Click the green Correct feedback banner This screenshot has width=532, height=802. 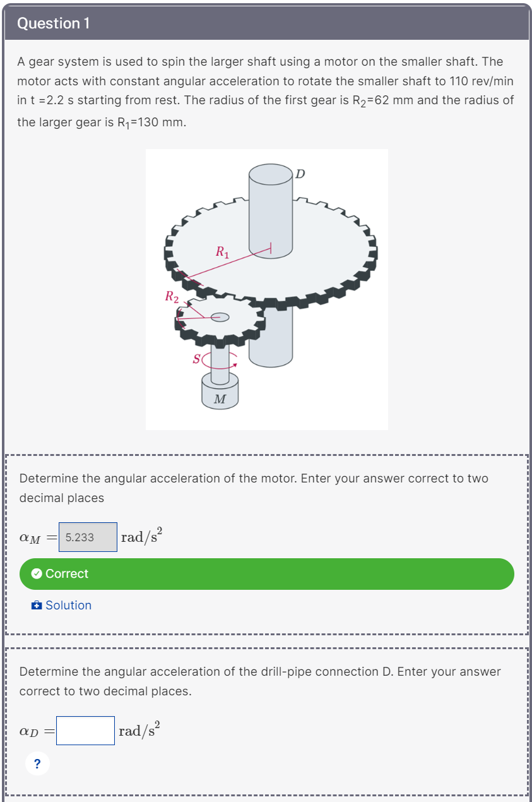266,573
